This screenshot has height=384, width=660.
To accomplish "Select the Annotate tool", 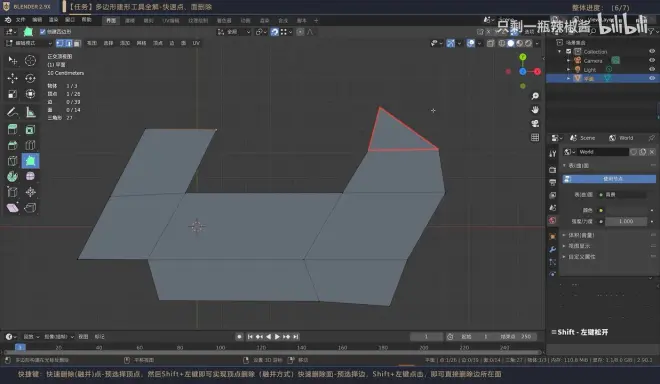I will click(12, 112).
